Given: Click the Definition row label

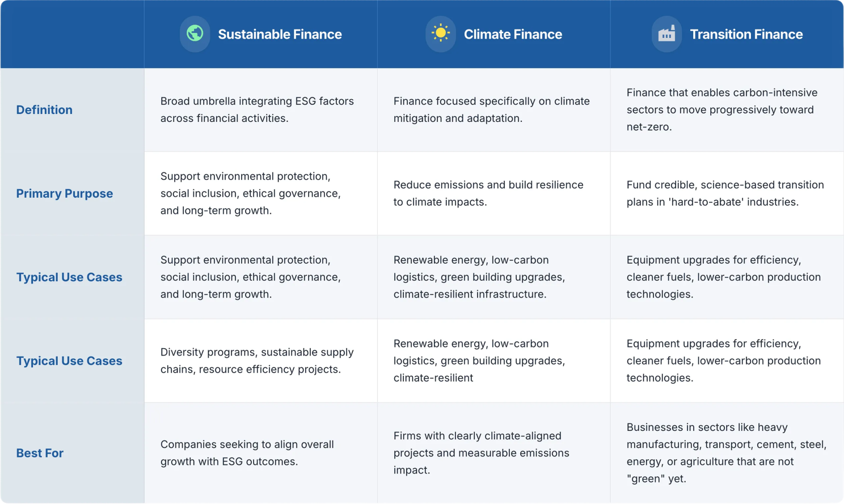Looking at the screenshot, I should (x=44, y=110).
